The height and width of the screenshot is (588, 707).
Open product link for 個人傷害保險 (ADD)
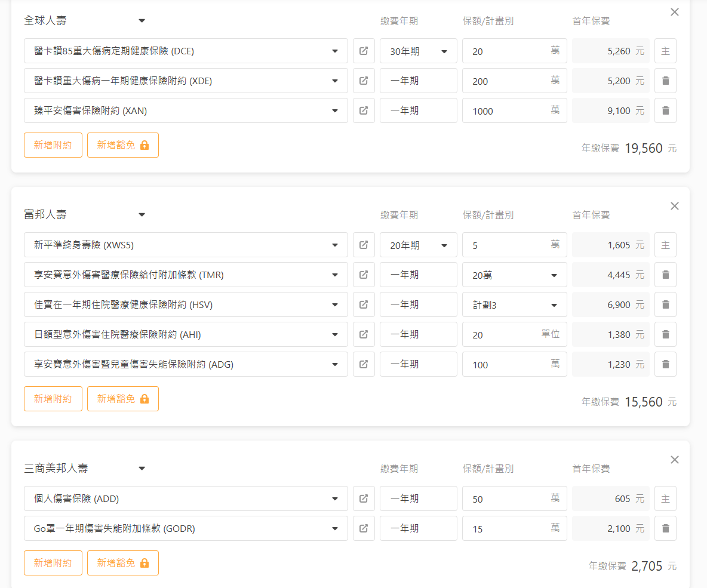364,498
